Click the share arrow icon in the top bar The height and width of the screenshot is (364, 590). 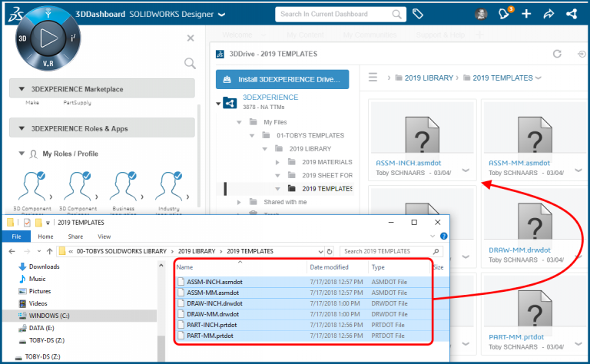click(x=549, y=14)
